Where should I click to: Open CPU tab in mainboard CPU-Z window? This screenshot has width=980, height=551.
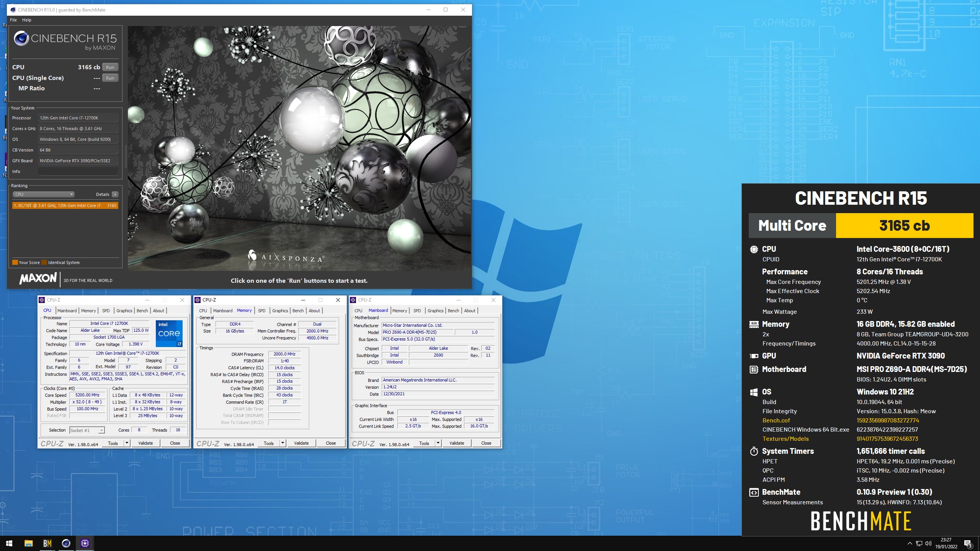click(359, 311)
